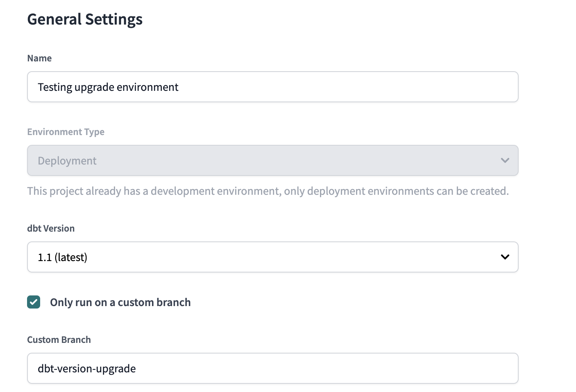Viewport: 576px width, 392px height.
Task: Click the dbt Version chevron arrow
Action: click(505, 257)
